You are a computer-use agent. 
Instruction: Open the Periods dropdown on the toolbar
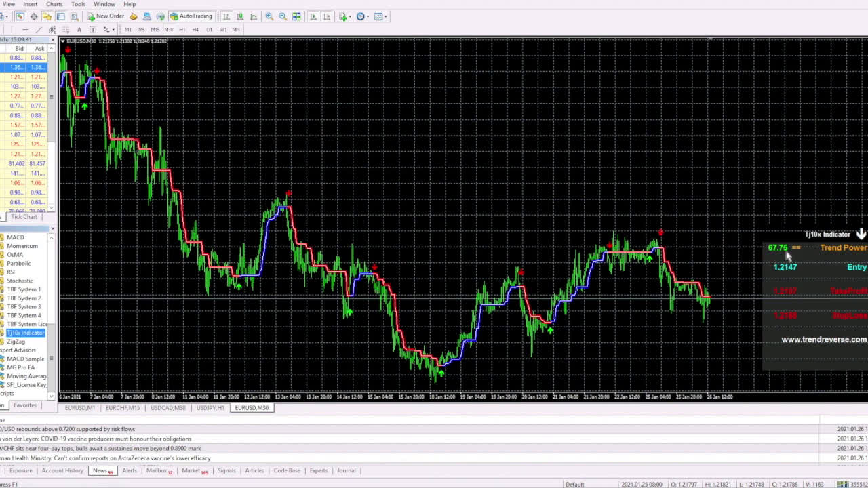click(x=366, y=16)
